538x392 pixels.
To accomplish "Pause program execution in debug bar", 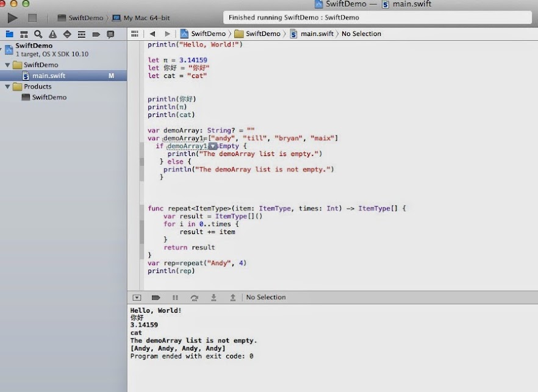I will click(175, 298).
